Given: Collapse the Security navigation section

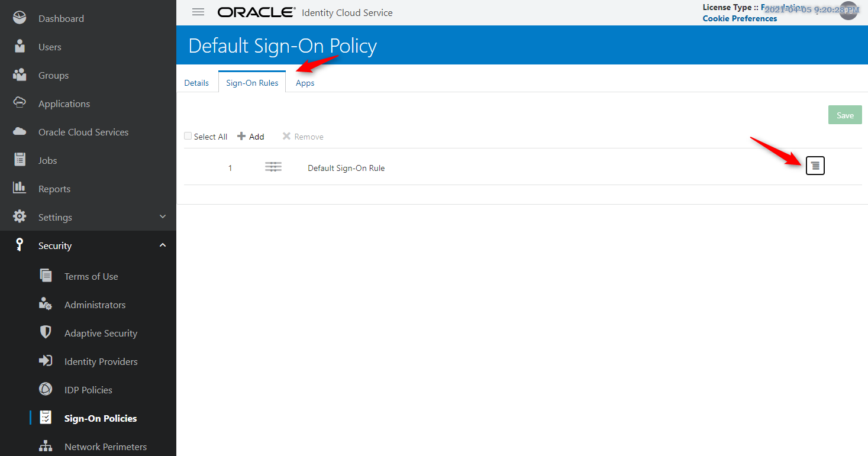Looking at the screenshot, I should 162,244.
